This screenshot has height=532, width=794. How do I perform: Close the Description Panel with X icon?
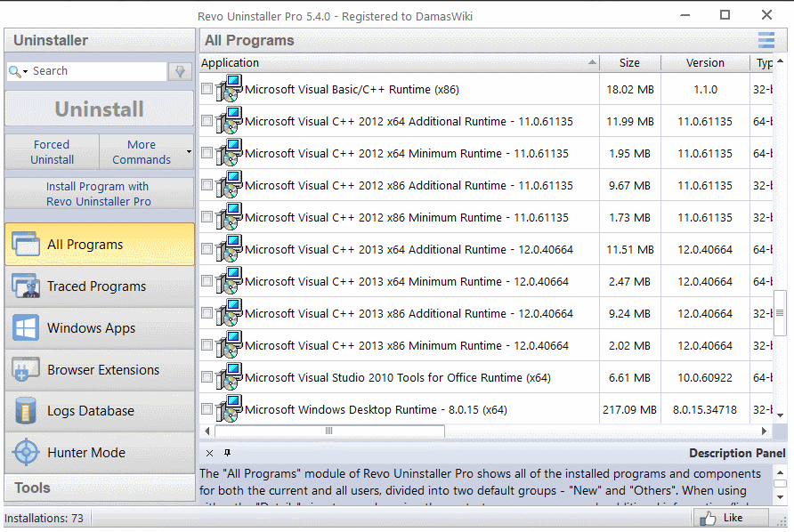click(210, 453)
